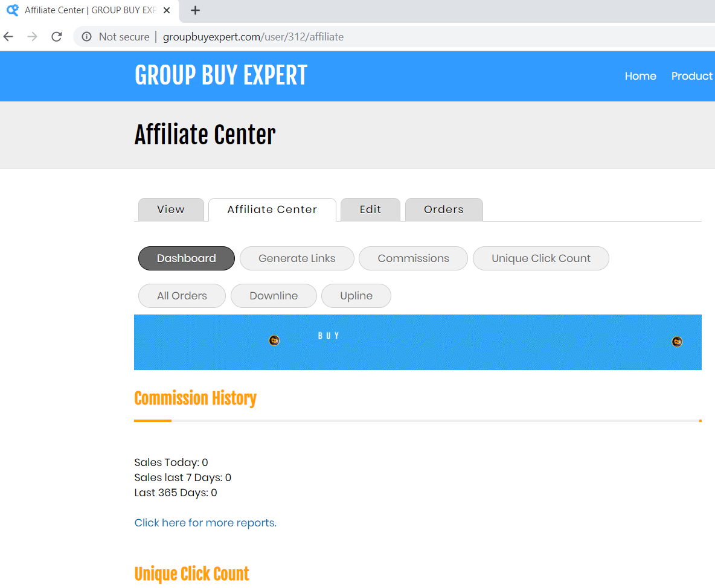Click the Not secure site info icon
Image resolution: width=715 pixels, height=588 pixels.
[87, 37]
